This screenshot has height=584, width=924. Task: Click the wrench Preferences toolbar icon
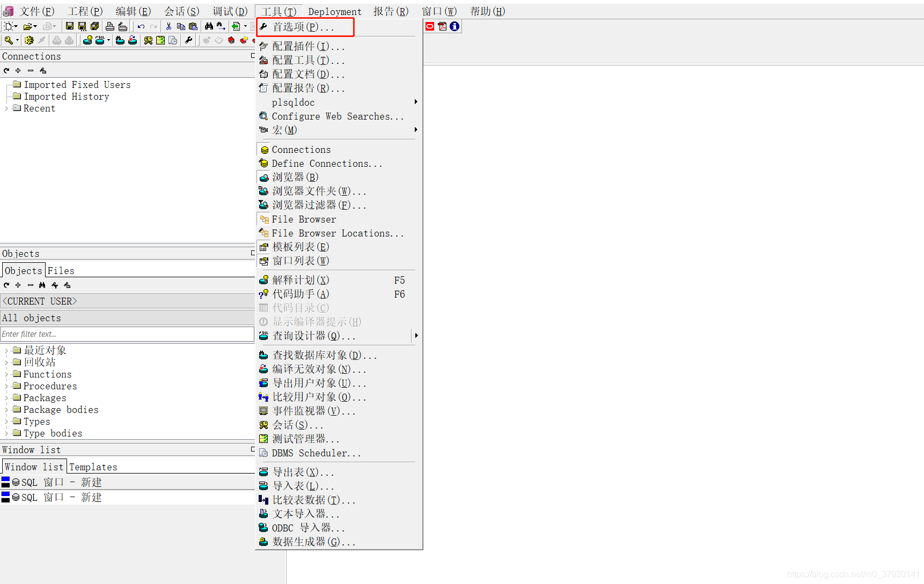tap(188, 40)
